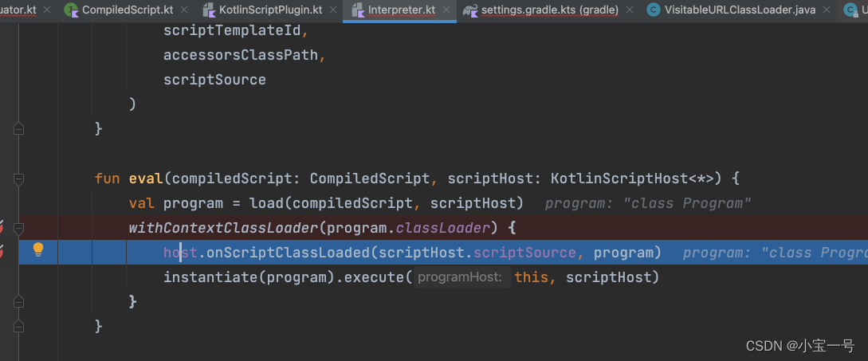
Task: Open the VisitableURLClassLoader.java tab
Action: [x=740, y=10]
